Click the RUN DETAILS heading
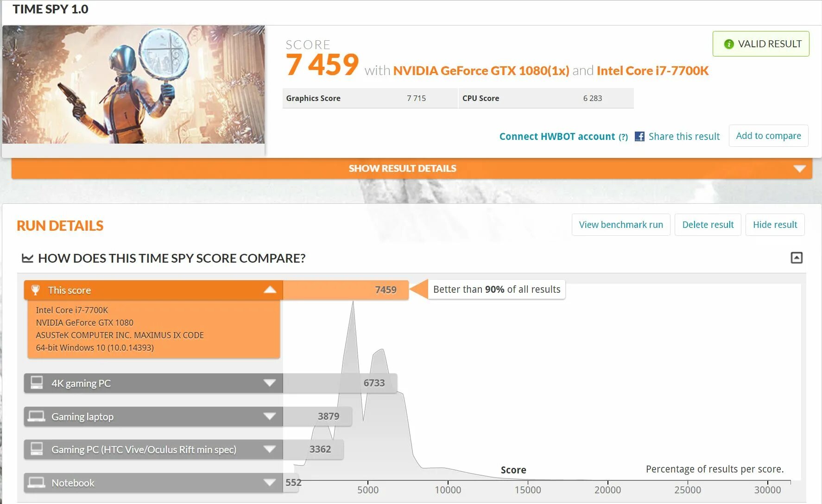The width and height of the screenshot is (822, 504). (x=60, y=226)
